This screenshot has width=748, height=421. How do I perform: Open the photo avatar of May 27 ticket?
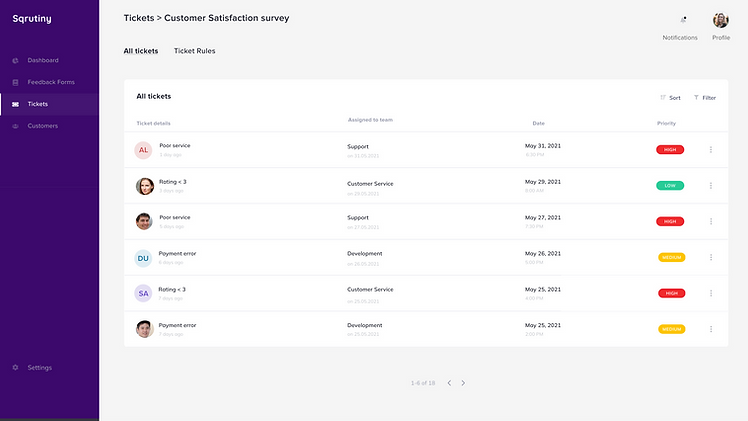click(144, 221)
